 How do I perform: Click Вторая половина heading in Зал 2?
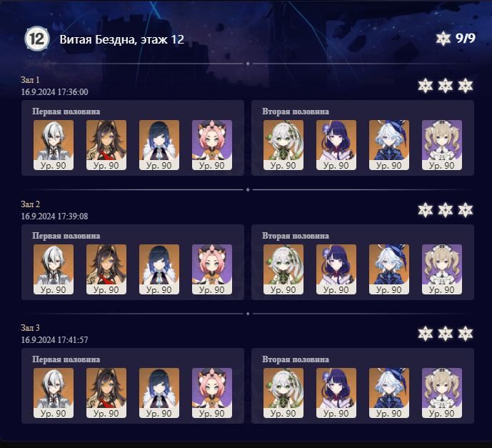[x=296, y=236]
